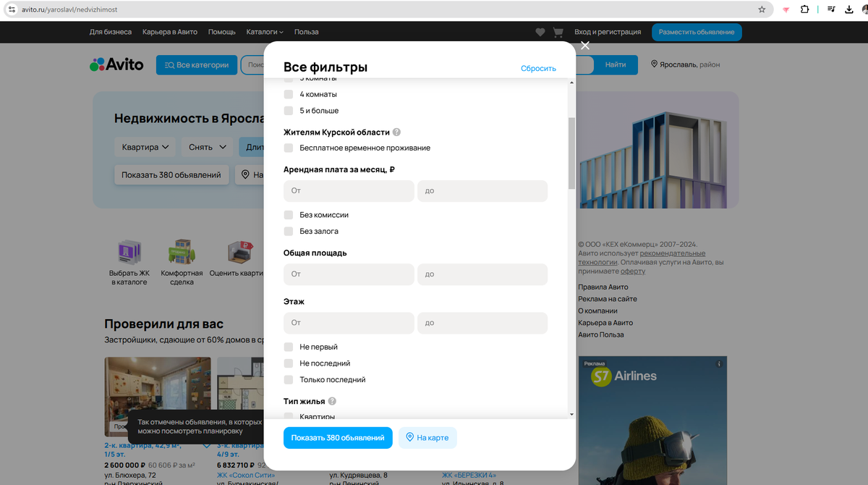Screen dimensions: 868x485
Task: Click the Найти search button
Action: pyautogui.click(x=616, y=64)
